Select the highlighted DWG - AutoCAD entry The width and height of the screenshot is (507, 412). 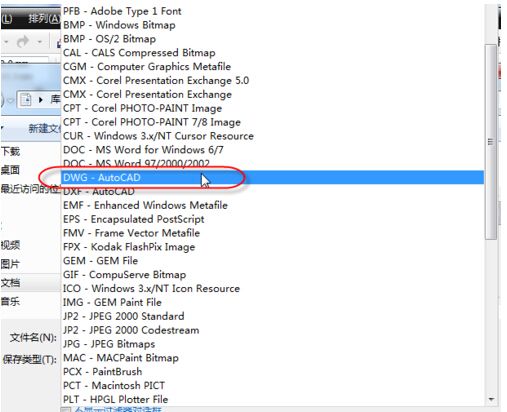click(x=273, y=177)
